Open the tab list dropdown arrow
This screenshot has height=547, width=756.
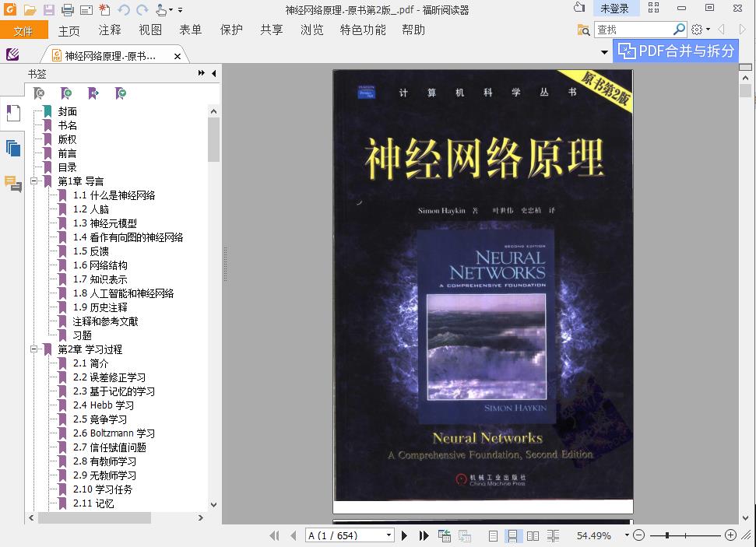(604, 52)
